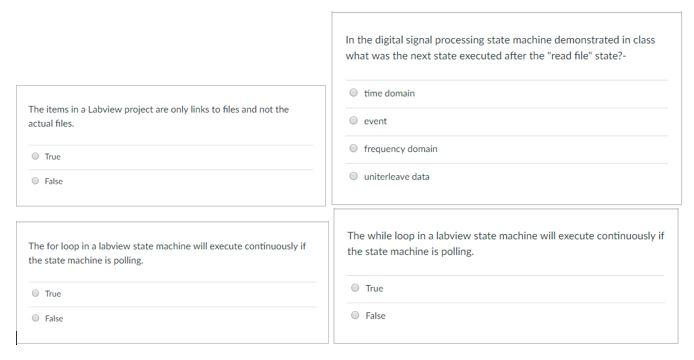Image resolution: width=694 pixels, height=360 pixels.
Task: Click the 'frequency domain' answer label
Action: pyautogui.click(x=401, y=149)
